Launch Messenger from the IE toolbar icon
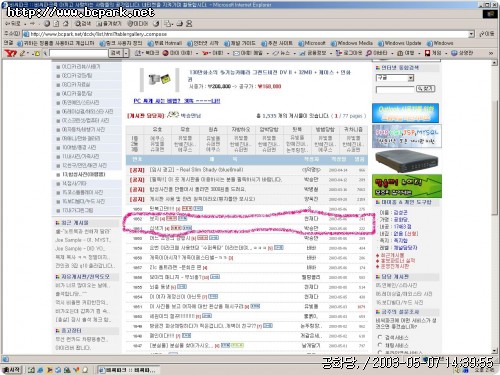500x375 pixels. coord(189,24)
